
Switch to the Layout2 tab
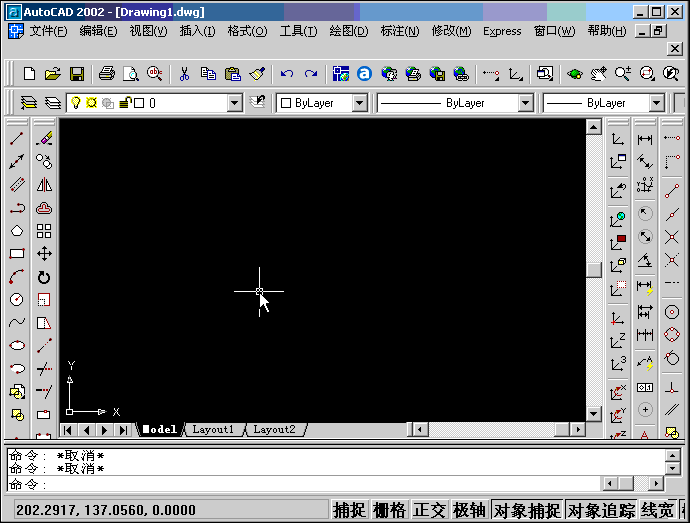(x=274, y=429)
